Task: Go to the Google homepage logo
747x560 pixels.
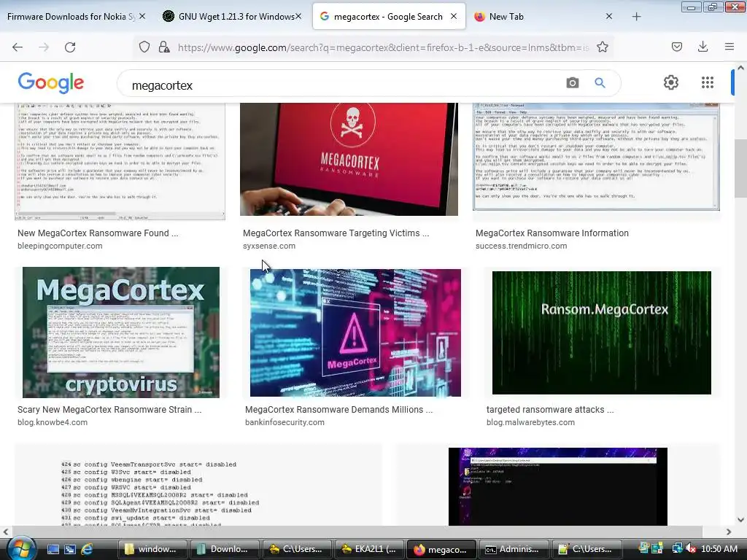Action: pyautogui.click(x=51, y=83)
